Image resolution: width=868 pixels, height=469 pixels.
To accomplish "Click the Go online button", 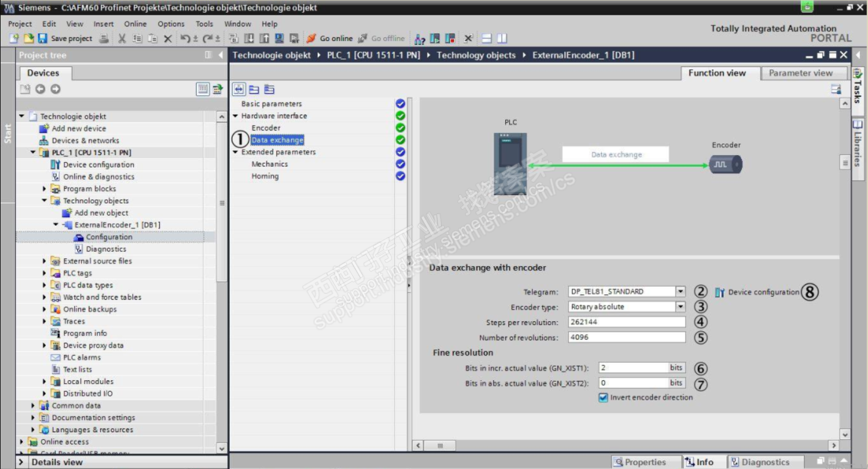I will click(x=330, y=39).
